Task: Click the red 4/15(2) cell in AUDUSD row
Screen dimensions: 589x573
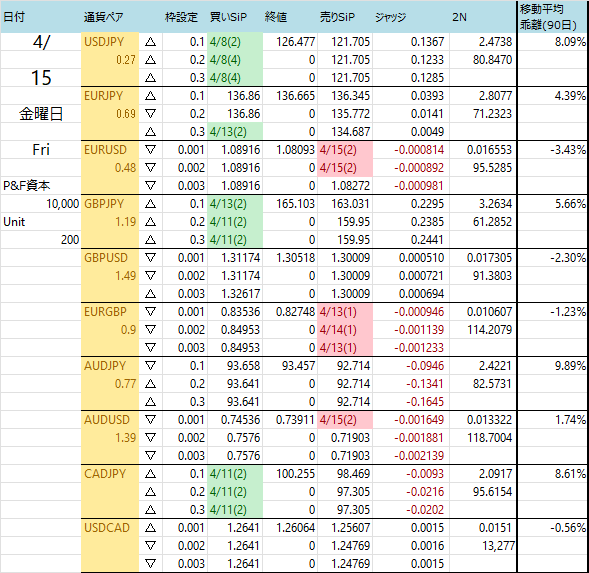Action: (x=345, y=420)
